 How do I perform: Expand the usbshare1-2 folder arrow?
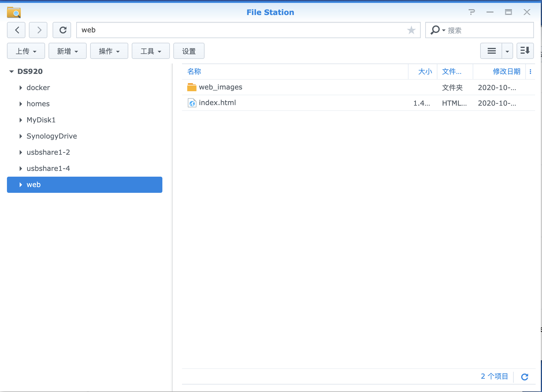point(21,152)
